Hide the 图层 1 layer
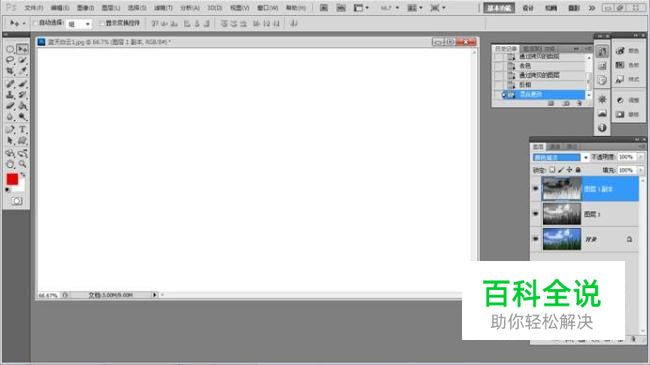Viewport: 650px width, 365px height. (535, 214)
